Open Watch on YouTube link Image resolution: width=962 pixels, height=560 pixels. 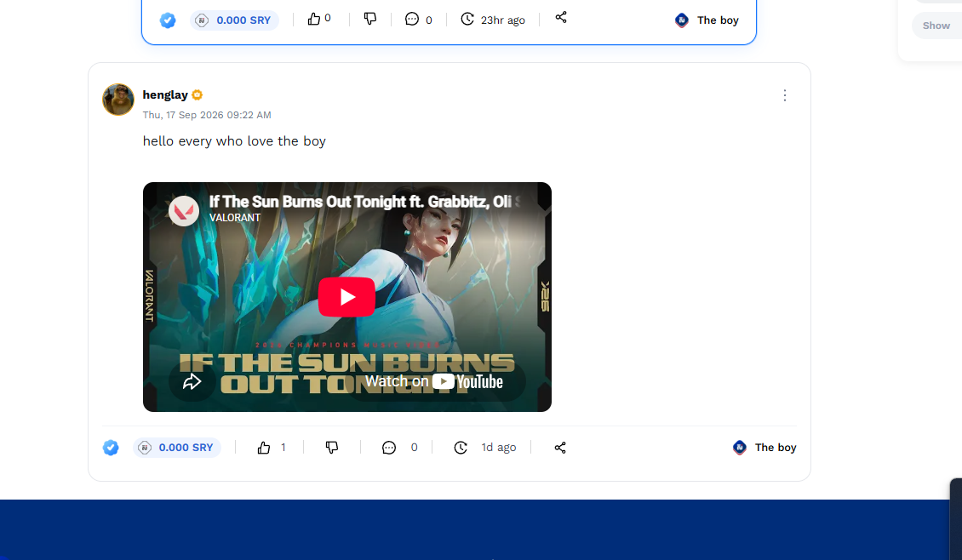(x=434, y=381)
